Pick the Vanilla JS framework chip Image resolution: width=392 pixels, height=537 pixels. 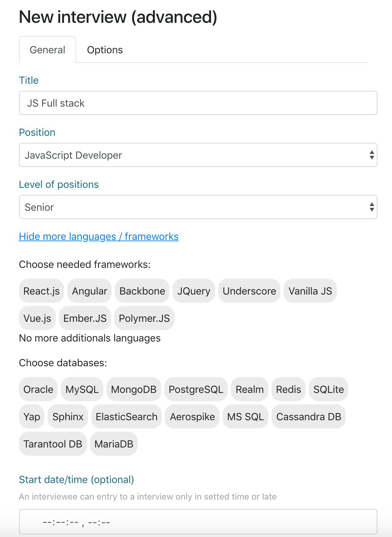click(x=310, y=291)
